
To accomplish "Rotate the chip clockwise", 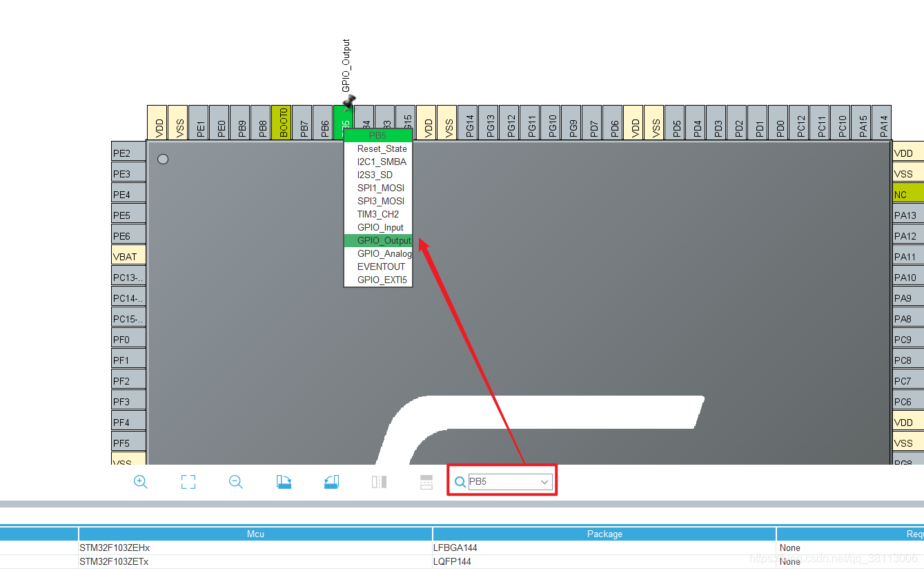I will (283, 481).
